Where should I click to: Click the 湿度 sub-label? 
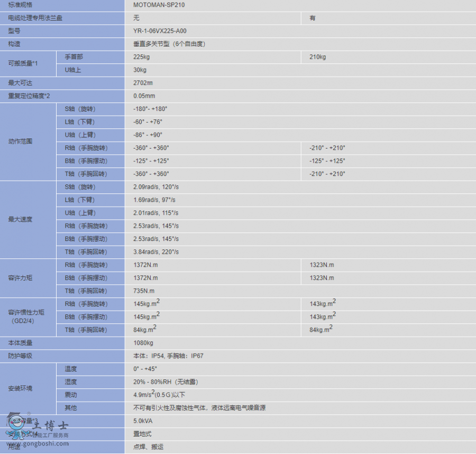[71, 382]
